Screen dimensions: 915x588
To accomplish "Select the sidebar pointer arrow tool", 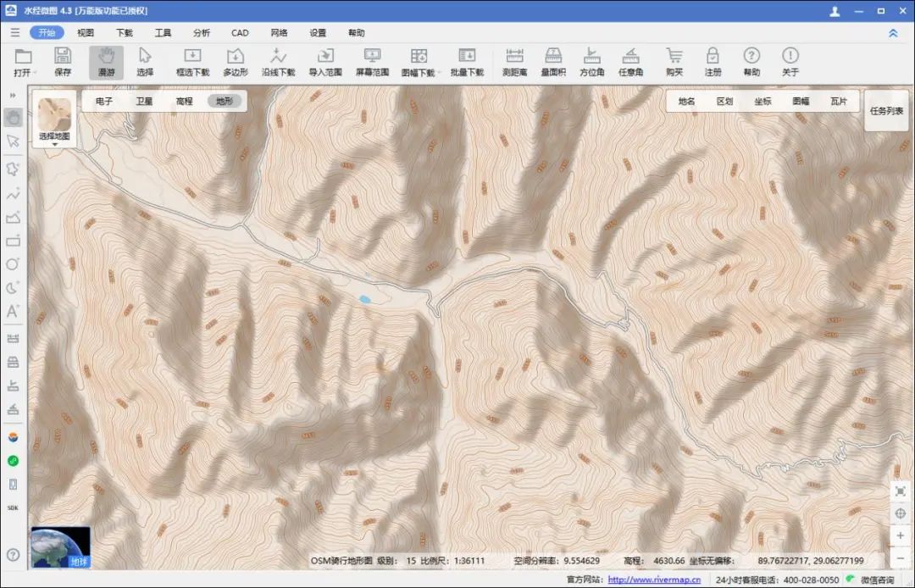I will [x=13, y=141].
